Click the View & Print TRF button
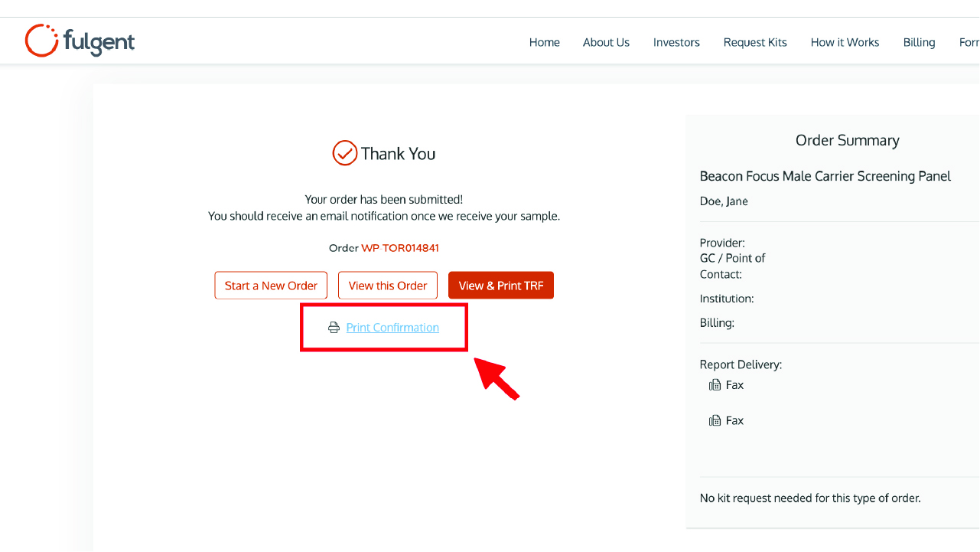The height and width of the screenshot is (552, 980). click(x=501, y=285)
